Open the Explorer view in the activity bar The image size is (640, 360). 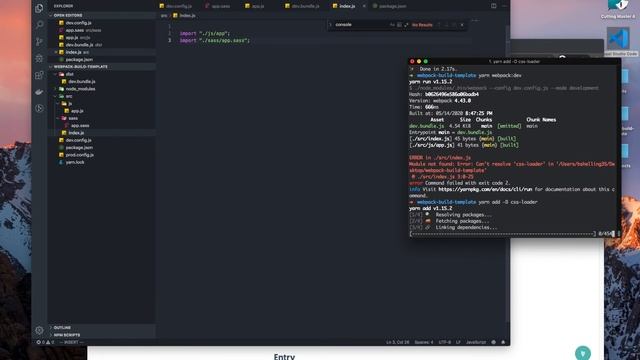[39, 8]
